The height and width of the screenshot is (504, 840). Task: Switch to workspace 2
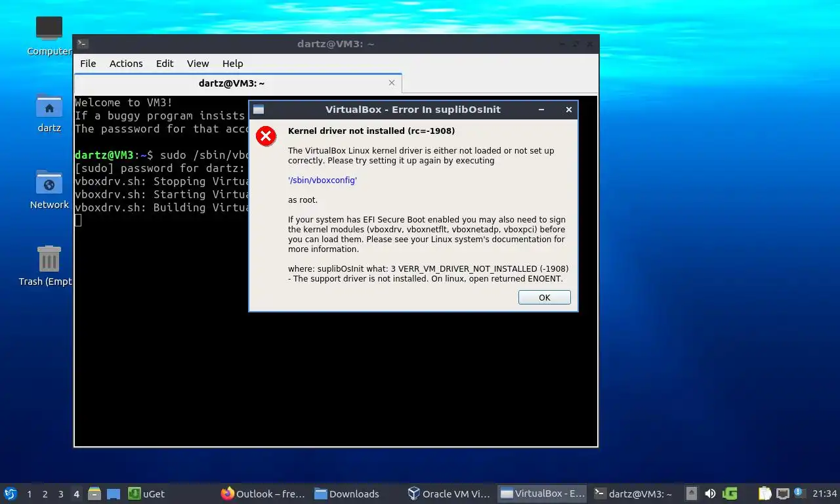point(45,493)
